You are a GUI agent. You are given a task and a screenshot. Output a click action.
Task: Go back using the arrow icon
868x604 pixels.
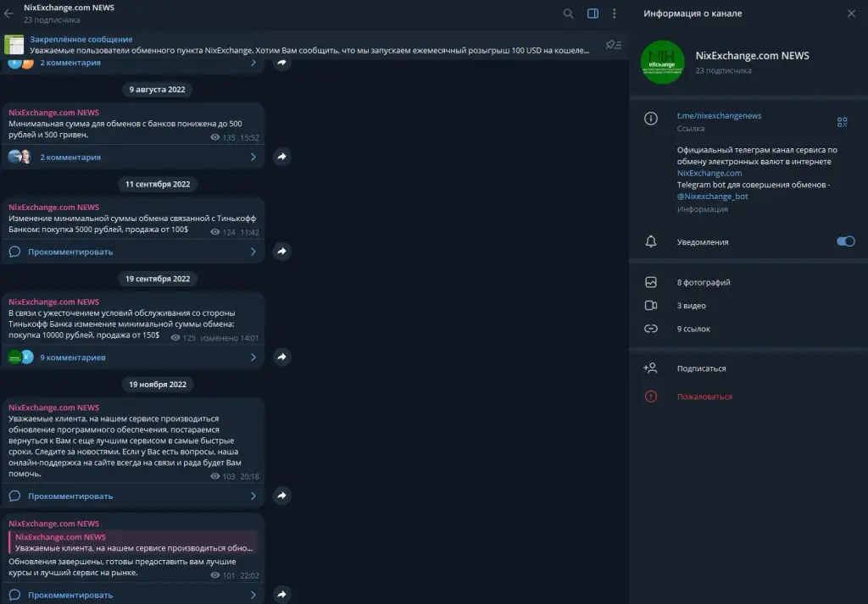coord(8,14)
